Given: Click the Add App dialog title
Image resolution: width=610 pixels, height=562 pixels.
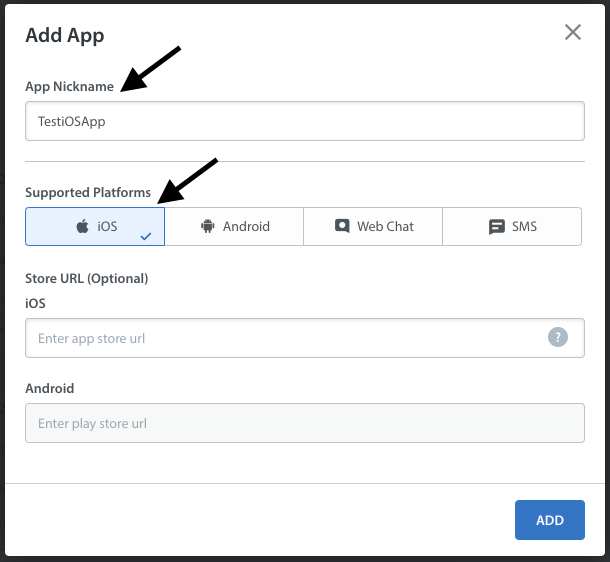Looking at the screenshot, I should coord(65,36).
